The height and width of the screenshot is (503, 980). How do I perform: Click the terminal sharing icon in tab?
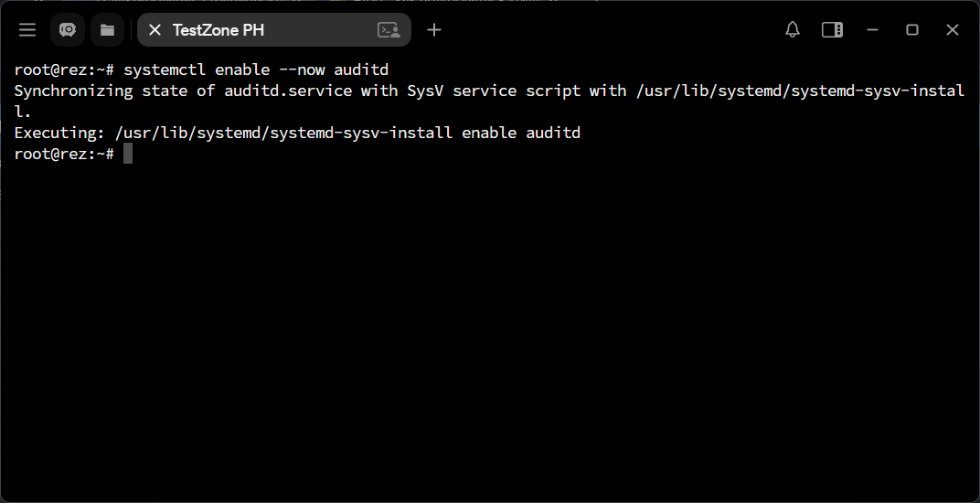(x=389, y=30)
